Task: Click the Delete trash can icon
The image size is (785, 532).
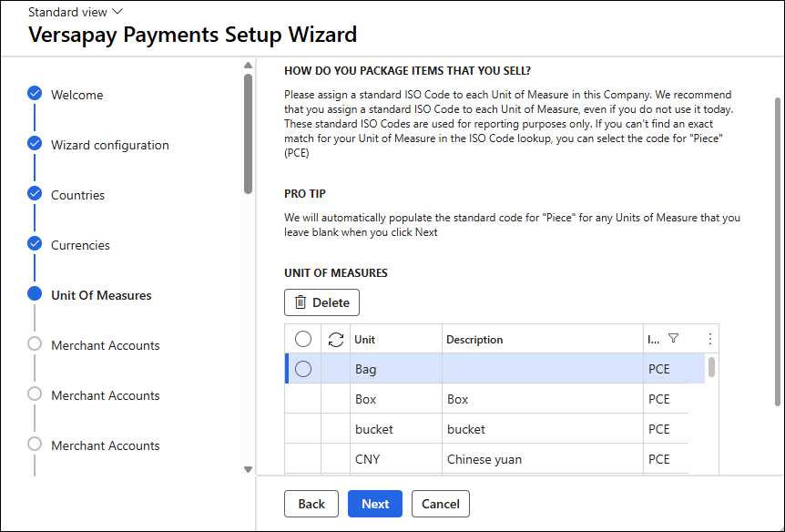Action: 301,302
